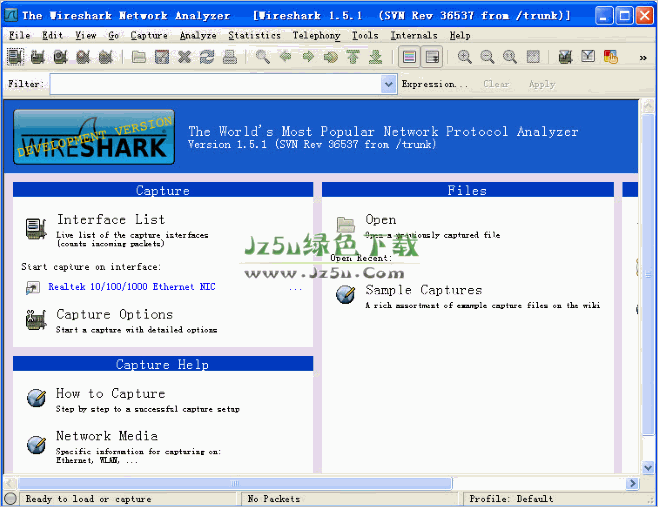
Task: Click inside the Filter input field
Action: point(216,84)
